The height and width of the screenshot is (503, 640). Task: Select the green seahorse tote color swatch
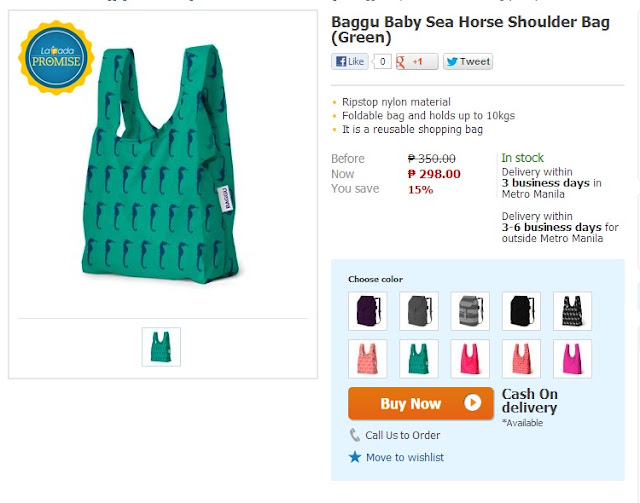point(419,359)
